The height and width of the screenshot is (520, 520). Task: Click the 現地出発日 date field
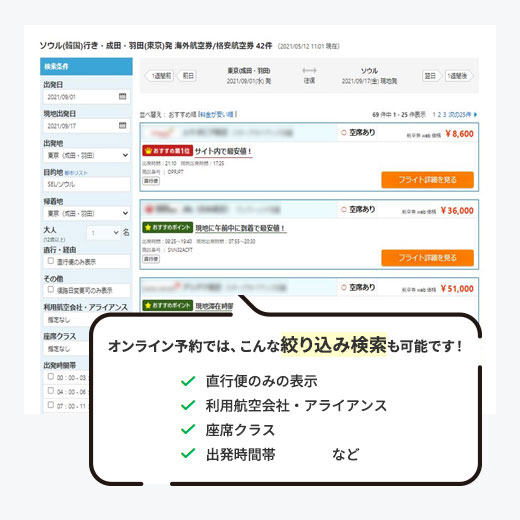coord(87,126)
